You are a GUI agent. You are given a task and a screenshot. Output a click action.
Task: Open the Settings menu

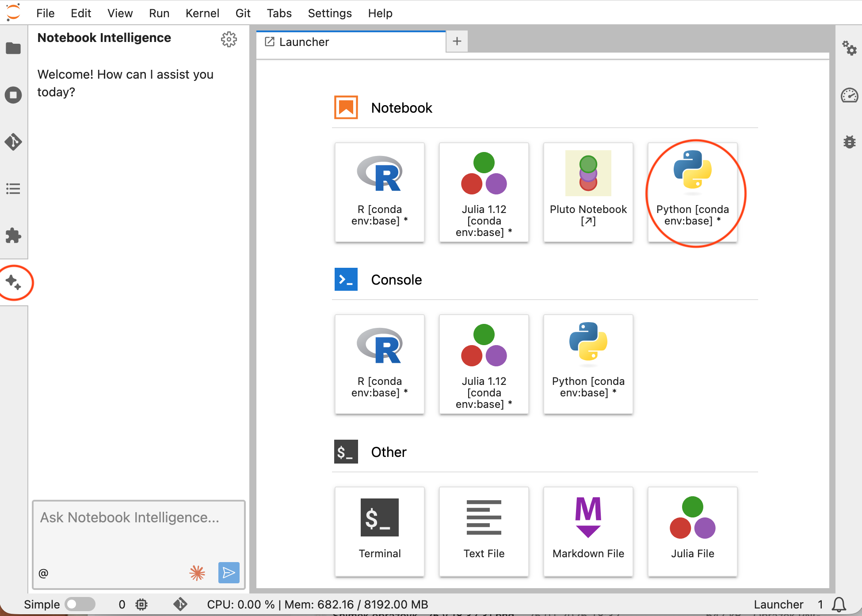(329, 13)
